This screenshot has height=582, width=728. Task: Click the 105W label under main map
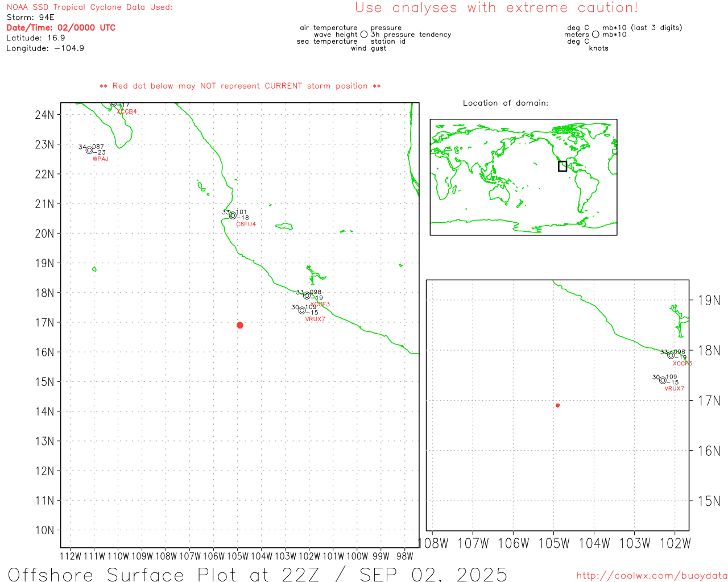[238, 556]
